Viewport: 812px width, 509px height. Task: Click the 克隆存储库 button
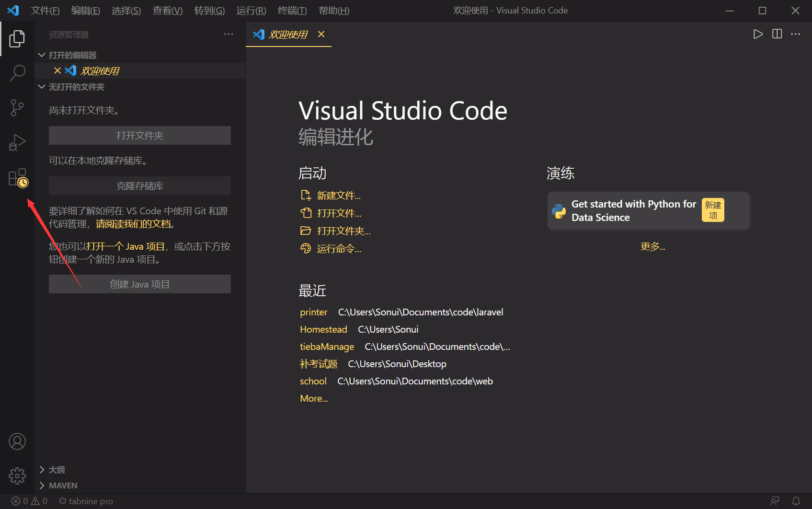[x=140, y=186]
